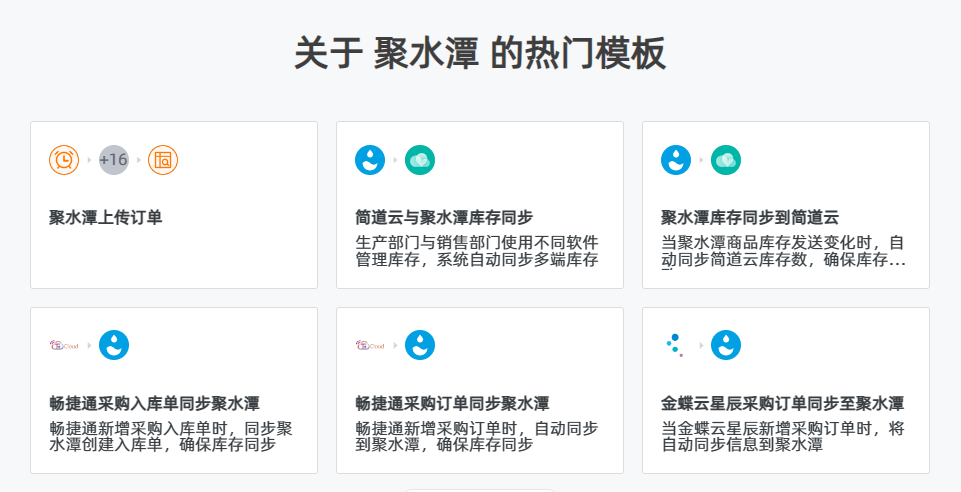Click the 金蝶云星辰 dotted logo icon

[x=675, y=346]
